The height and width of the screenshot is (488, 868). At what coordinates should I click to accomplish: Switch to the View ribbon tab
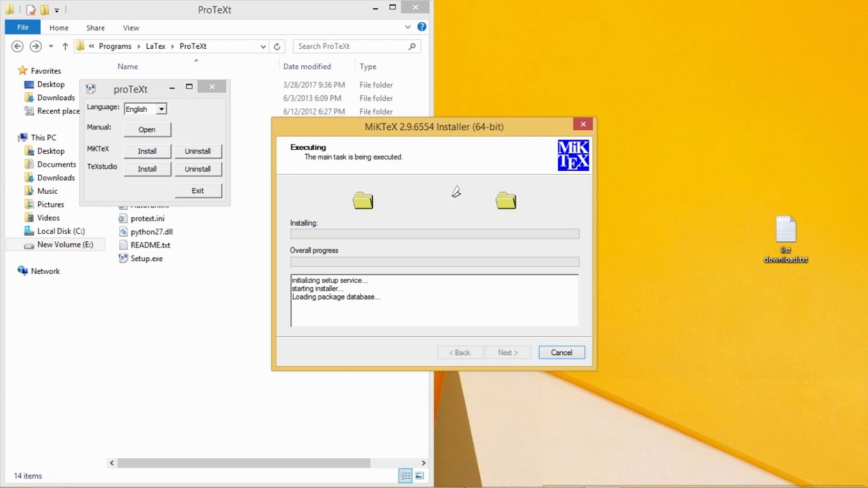(x=131, y=28)
